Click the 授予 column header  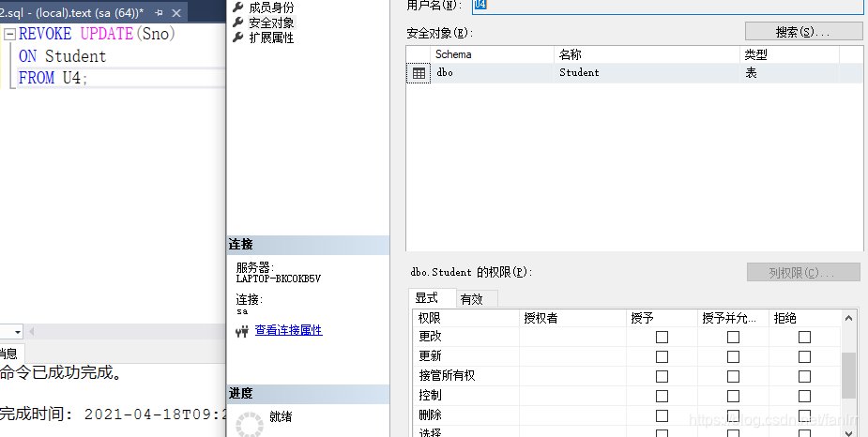click(662, 318)
